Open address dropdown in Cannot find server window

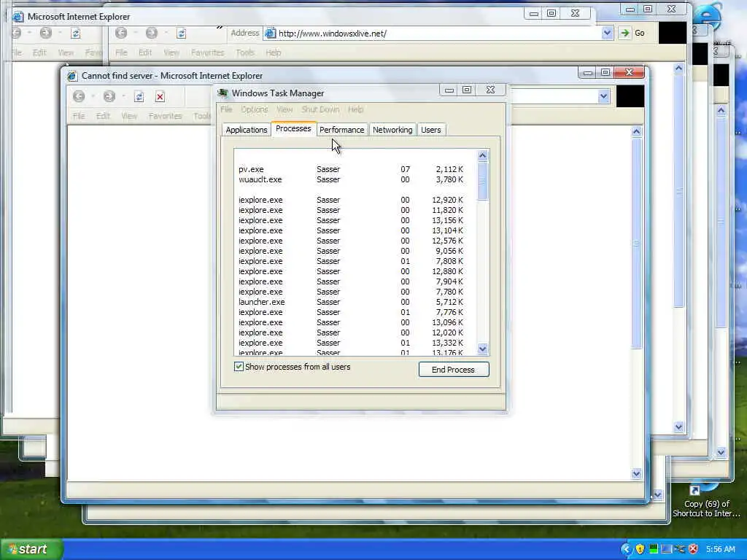603,97
